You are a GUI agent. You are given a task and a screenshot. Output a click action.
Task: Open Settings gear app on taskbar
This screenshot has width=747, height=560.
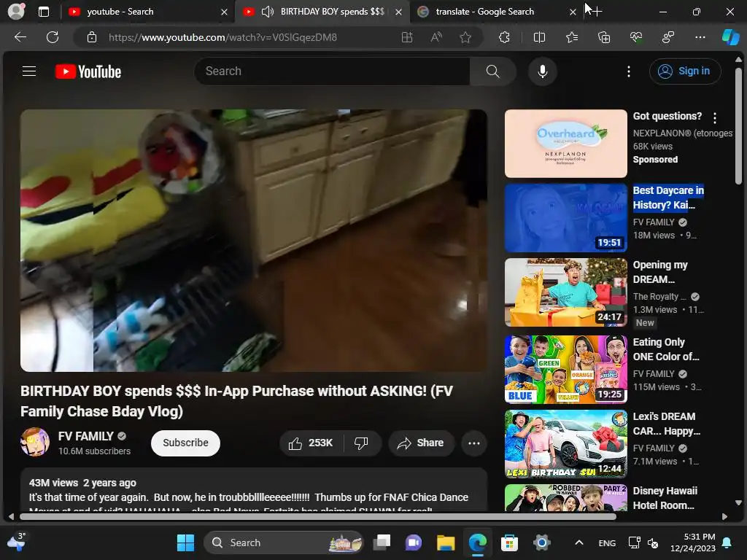click(542, 542)
